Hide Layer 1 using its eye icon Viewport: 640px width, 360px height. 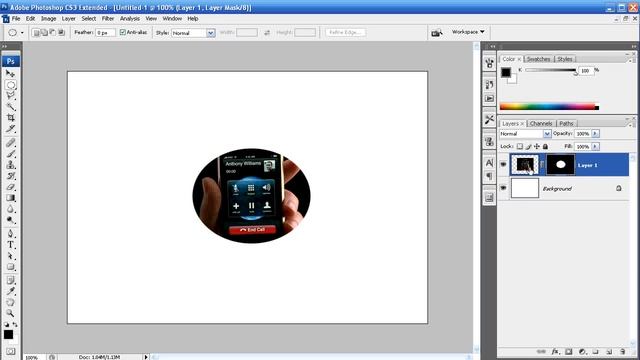(503, 164)
